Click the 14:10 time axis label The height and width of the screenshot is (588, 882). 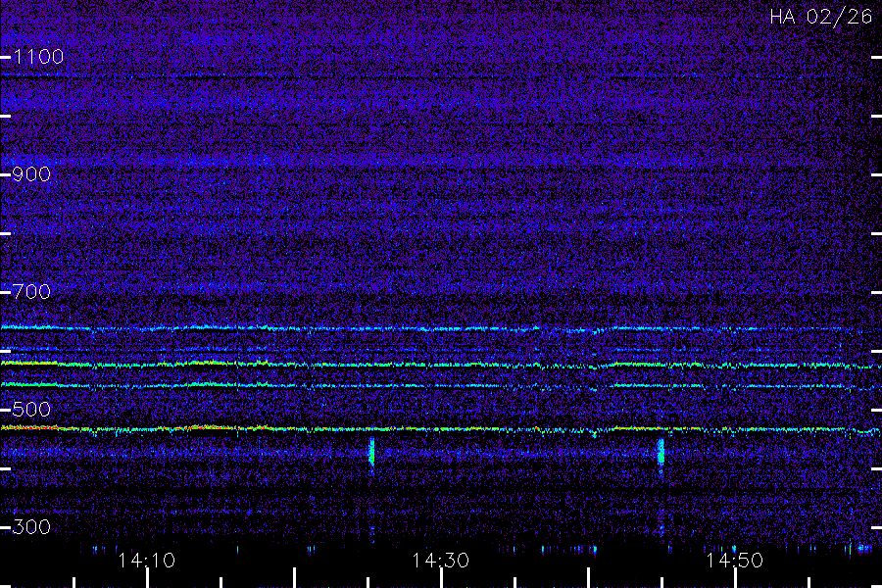(x=146, y=561)
